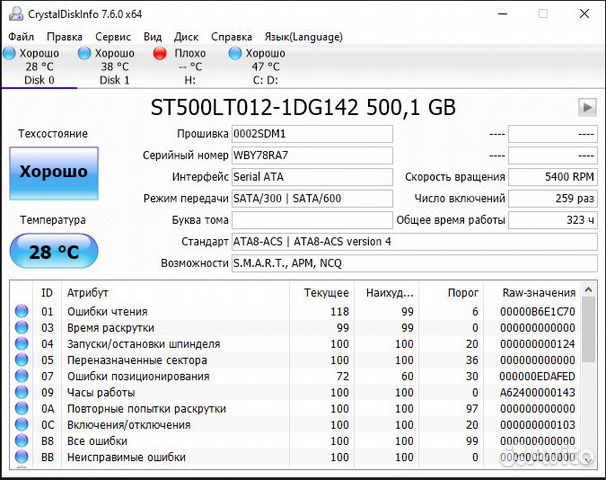
Task: Click the Хорошо health status button
Action: (54, 173)
